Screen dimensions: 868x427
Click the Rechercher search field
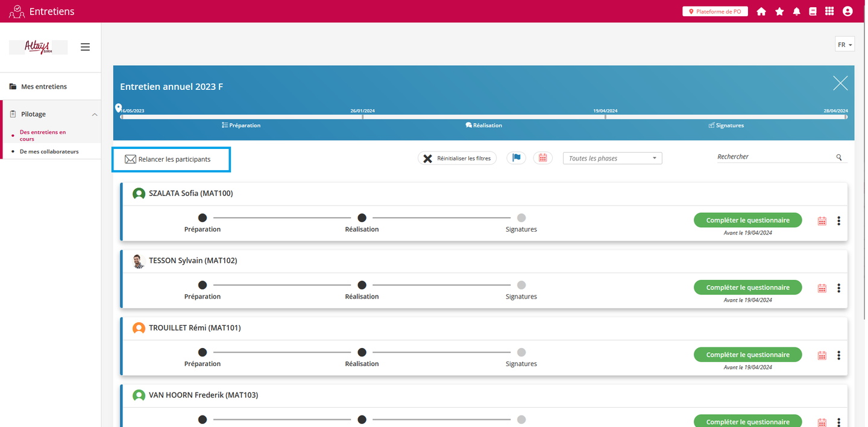tap(775, 157)
